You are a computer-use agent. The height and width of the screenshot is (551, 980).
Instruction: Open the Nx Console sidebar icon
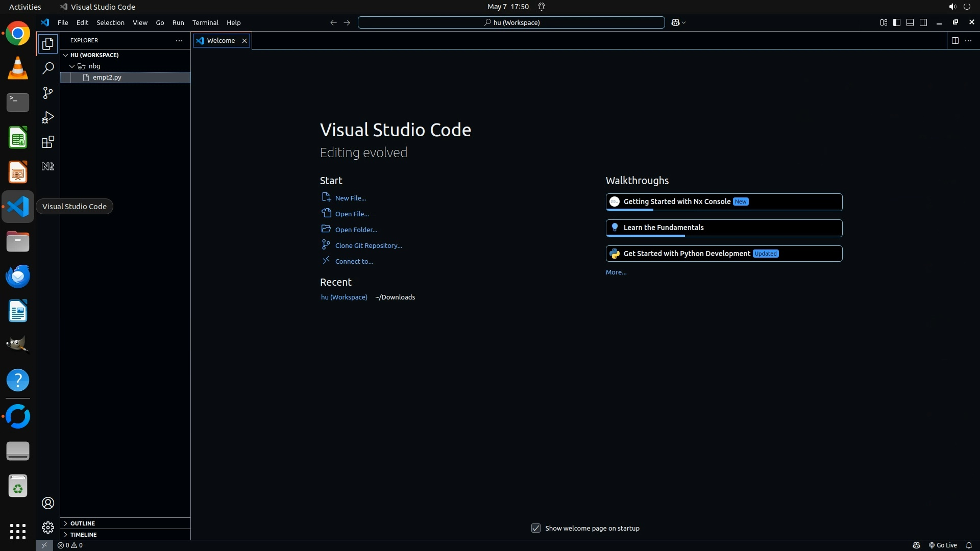(48, 166)
